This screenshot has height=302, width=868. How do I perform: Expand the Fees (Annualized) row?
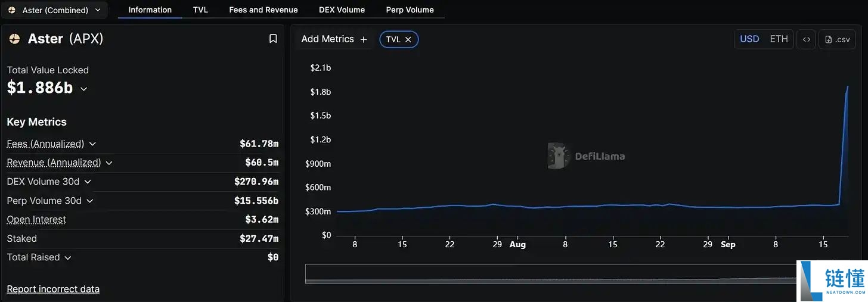pyautogui.click(x=92, y=144)
